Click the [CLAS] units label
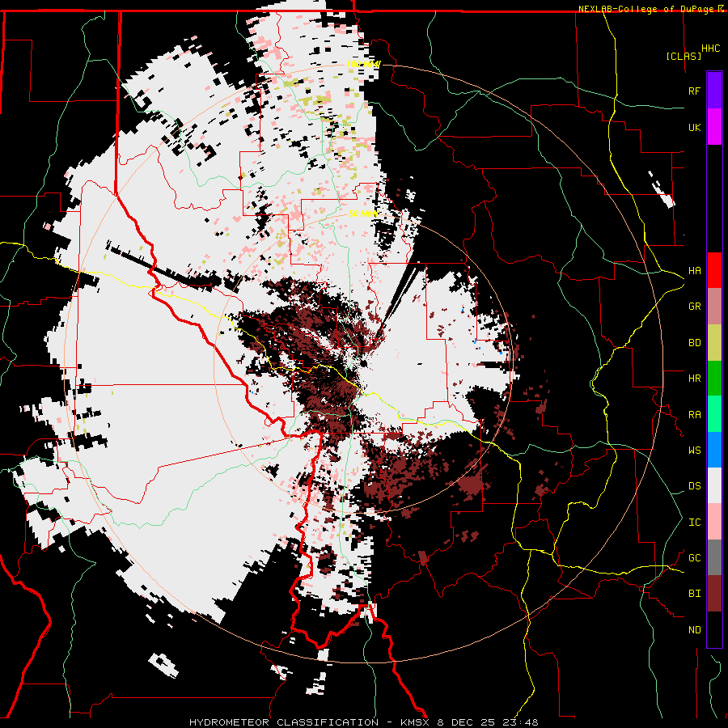 point(684,57)
